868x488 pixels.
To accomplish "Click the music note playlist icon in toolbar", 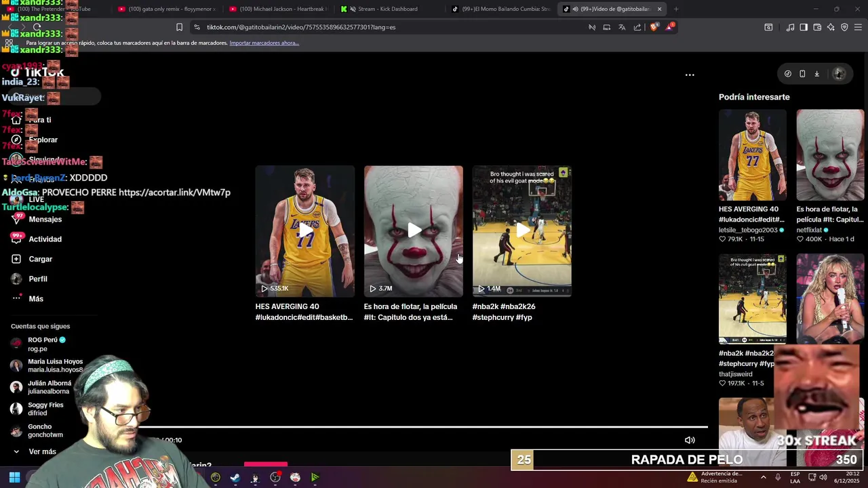I will (790, 27).
